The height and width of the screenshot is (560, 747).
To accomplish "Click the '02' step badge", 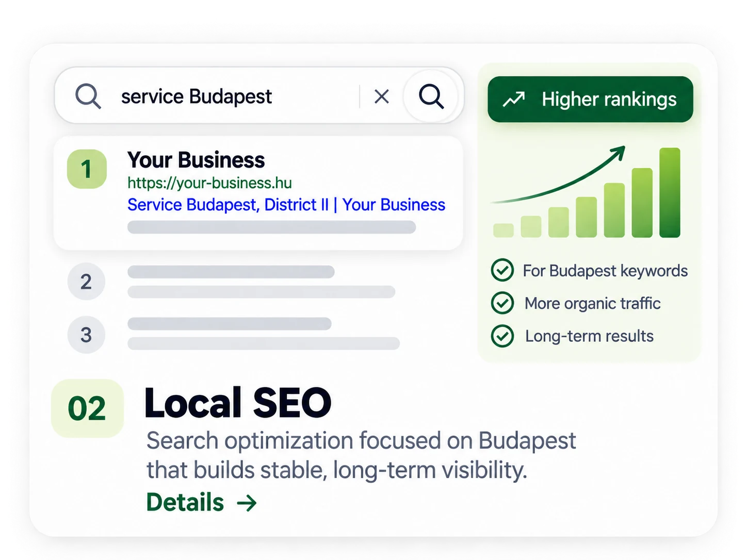I will click(87, 408).
